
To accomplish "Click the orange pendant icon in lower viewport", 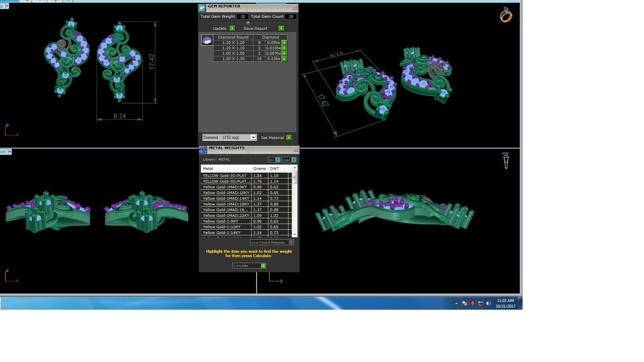I will (x=506, y=161).
